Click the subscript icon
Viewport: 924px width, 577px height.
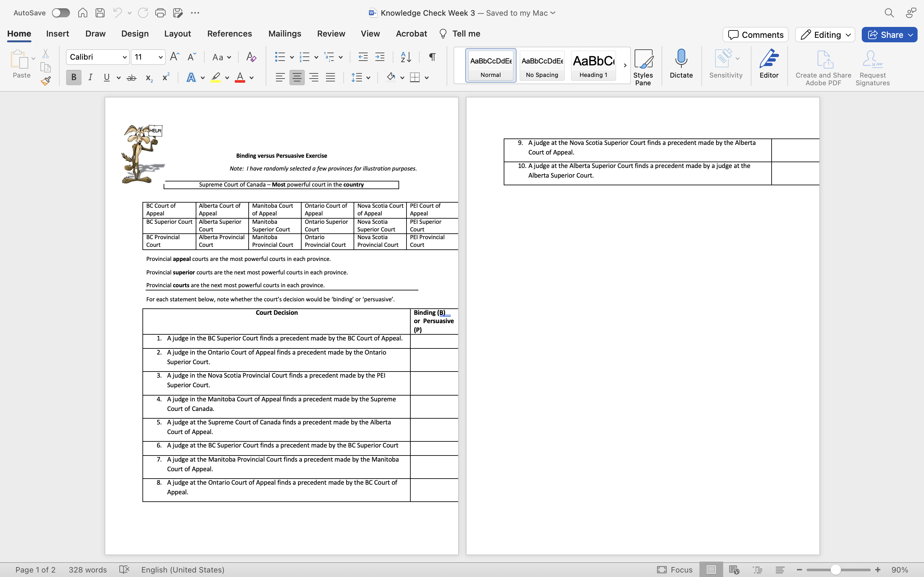(148, 78)
